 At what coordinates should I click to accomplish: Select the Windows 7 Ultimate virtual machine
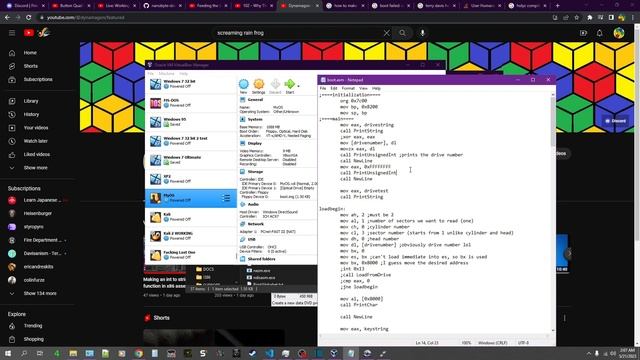(191, 160)
